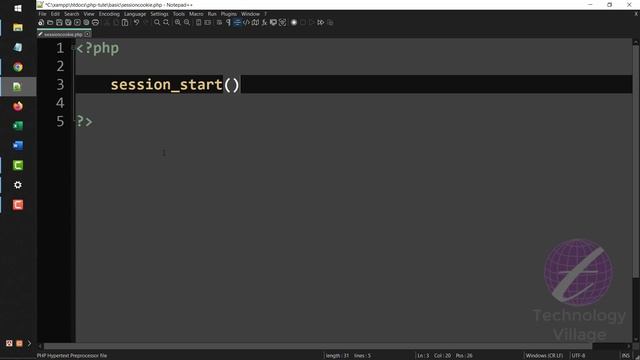Image resolution: width=640 pixels, height=360 pixels.
Task: Open the Run menu
Action: 212,14
